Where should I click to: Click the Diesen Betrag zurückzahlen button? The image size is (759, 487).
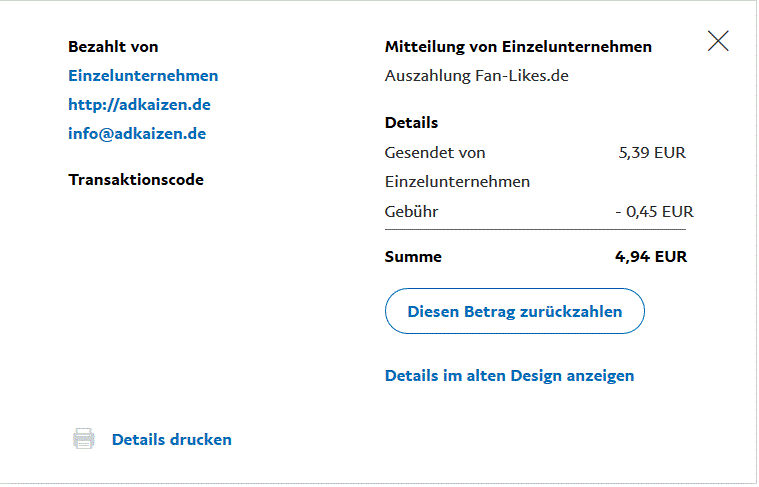[x=514, y=312]
